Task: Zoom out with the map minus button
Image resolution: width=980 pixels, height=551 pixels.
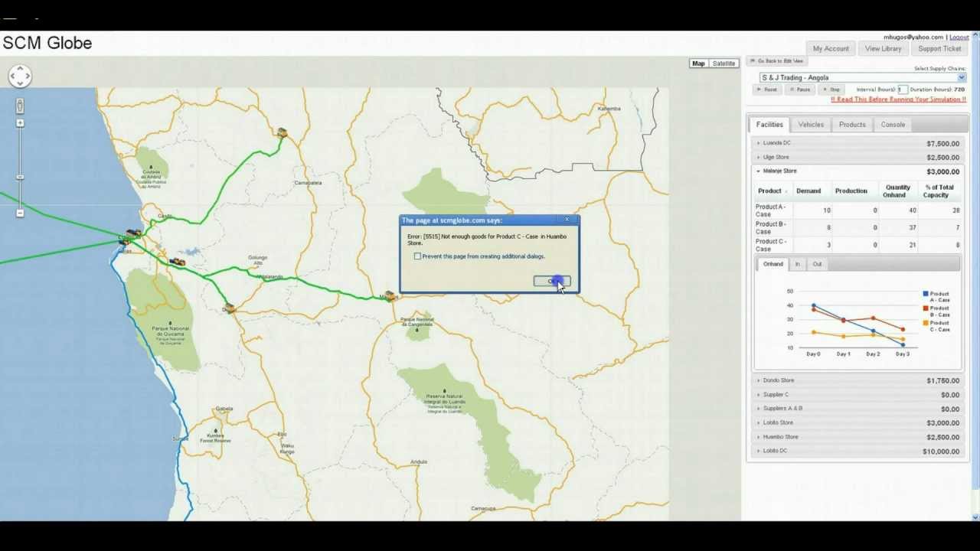Action: coord(20,213)
